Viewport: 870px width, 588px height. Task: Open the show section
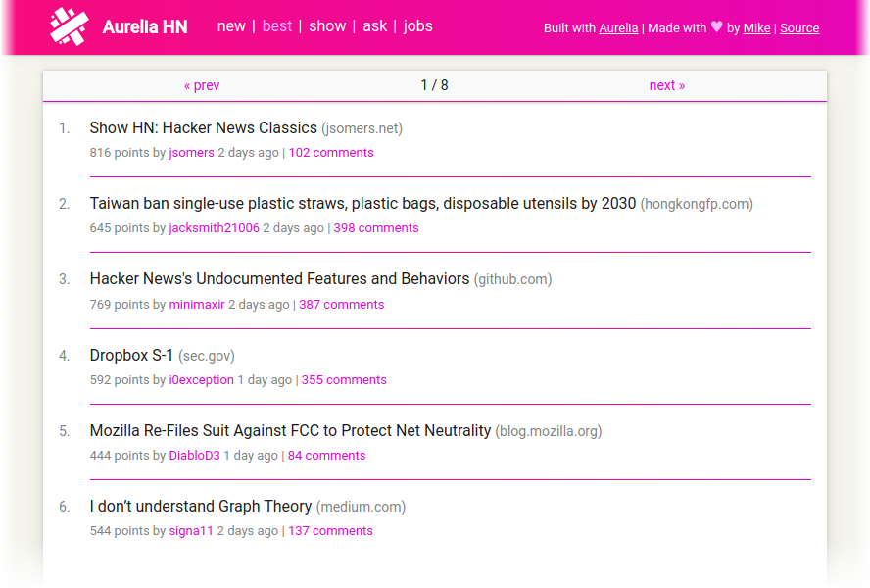pos(327,26)
